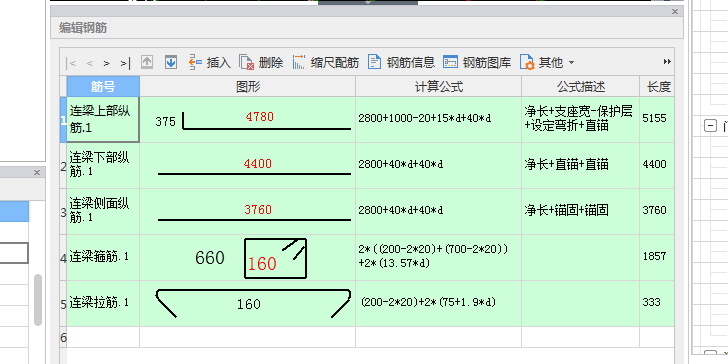728x364 pixels.
Task: Click length value 3760 in 长度 column
Action: [x=654, y=210]
